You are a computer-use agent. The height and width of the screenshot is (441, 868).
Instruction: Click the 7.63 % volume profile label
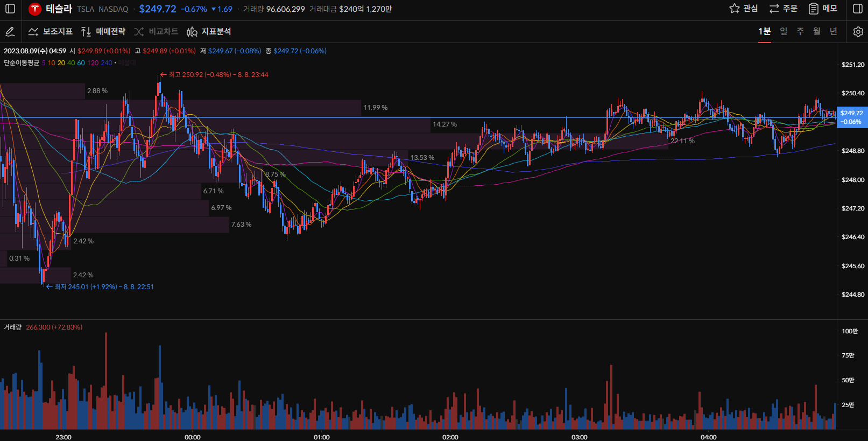242,225
